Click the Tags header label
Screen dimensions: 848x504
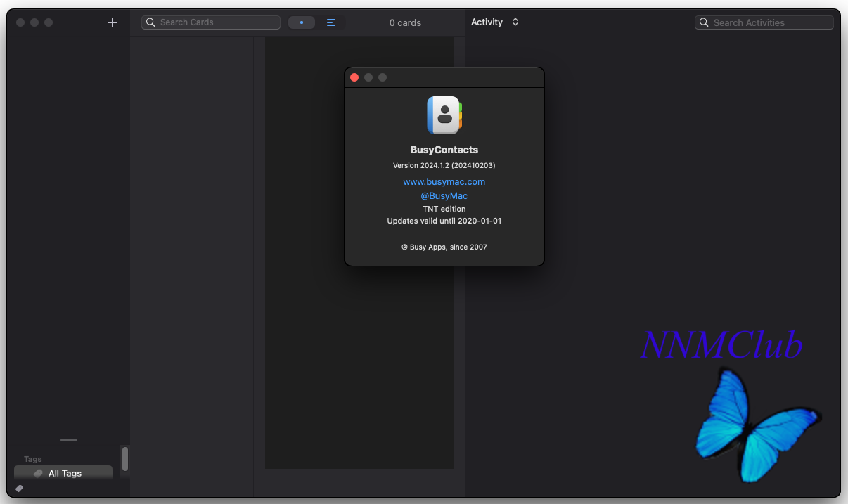pyautogui.click(x=33, y=459)
